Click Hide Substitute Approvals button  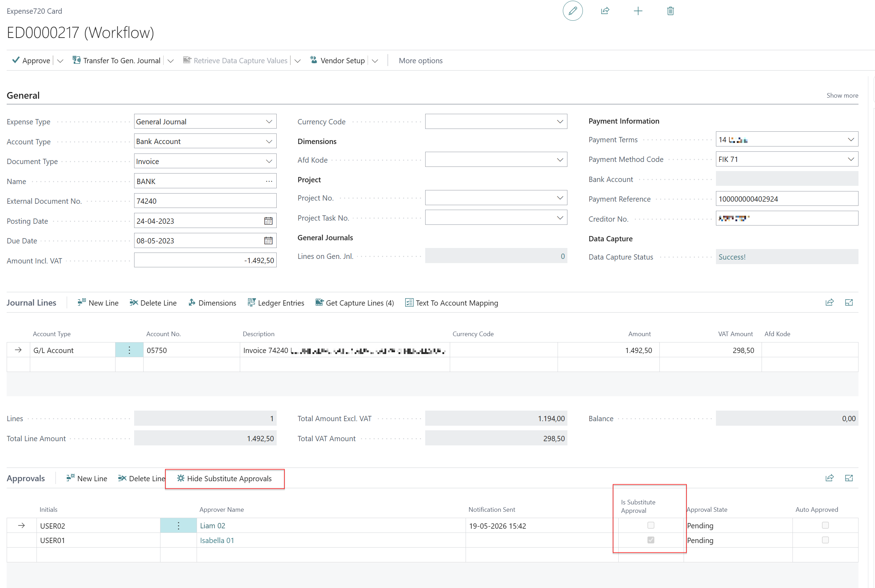point(224,478)
